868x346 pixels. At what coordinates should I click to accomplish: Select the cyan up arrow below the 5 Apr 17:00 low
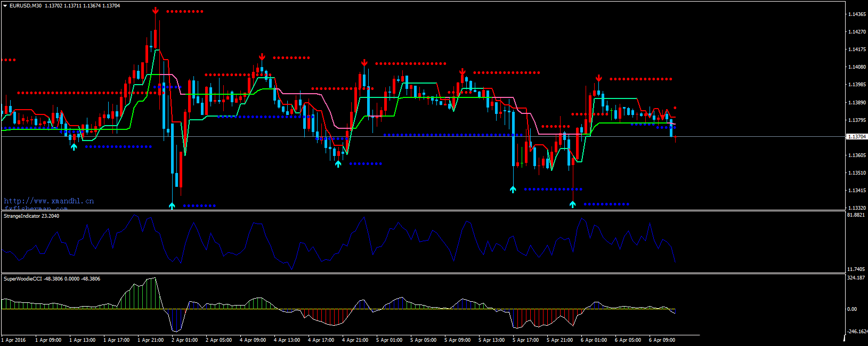point(513,189)
